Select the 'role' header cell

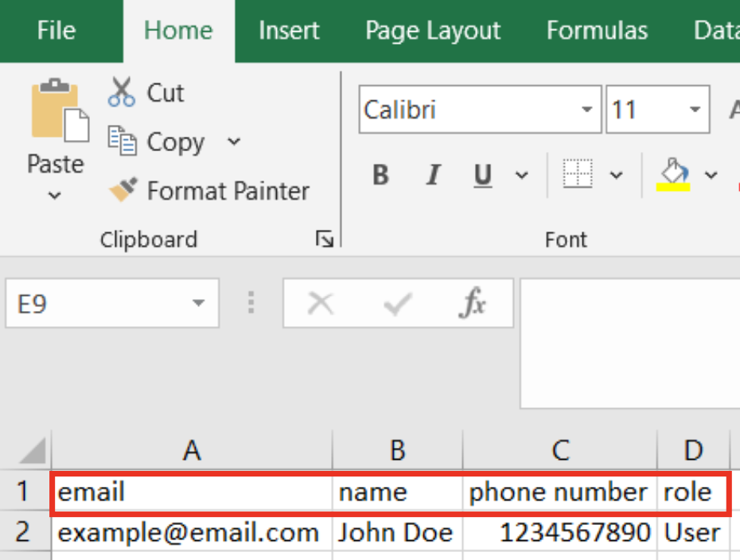tap(693, 492)
